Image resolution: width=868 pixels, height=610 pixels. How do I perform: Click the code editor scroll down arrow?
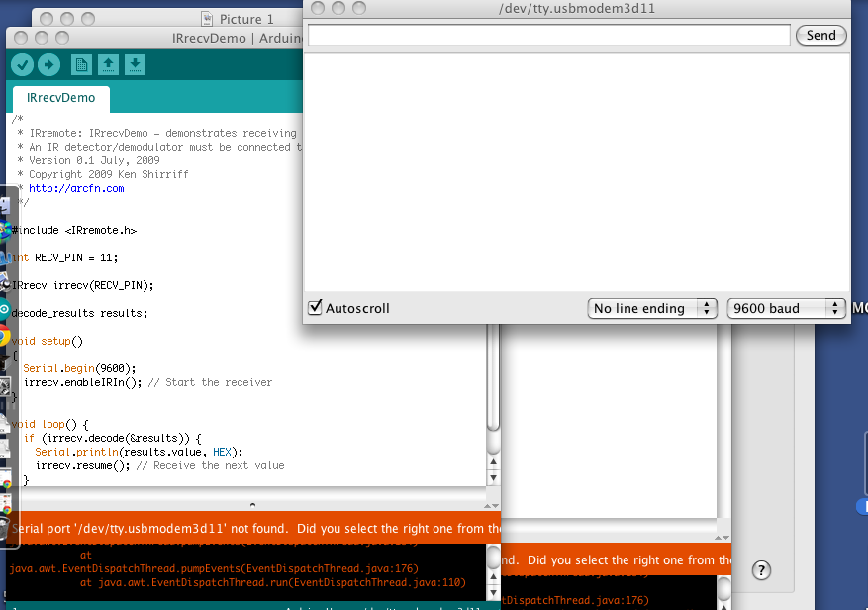coord(493,477)
